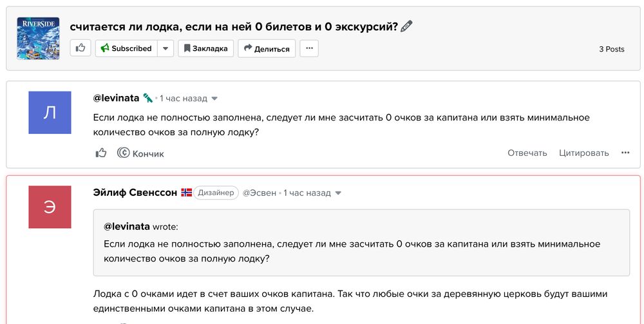Viewport: 644px width, 324px height.
Task: Click the thread title text
Action: pos(234,26)
